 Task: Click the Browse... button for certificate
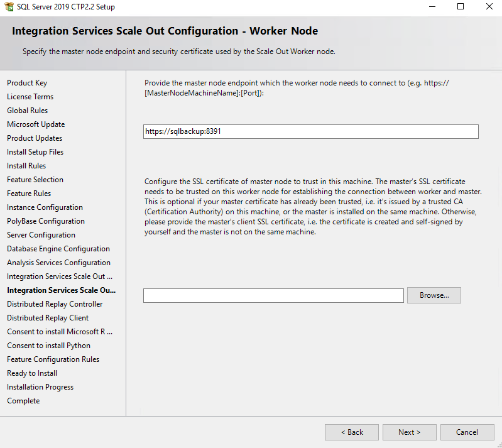click(x=434, y=295)
